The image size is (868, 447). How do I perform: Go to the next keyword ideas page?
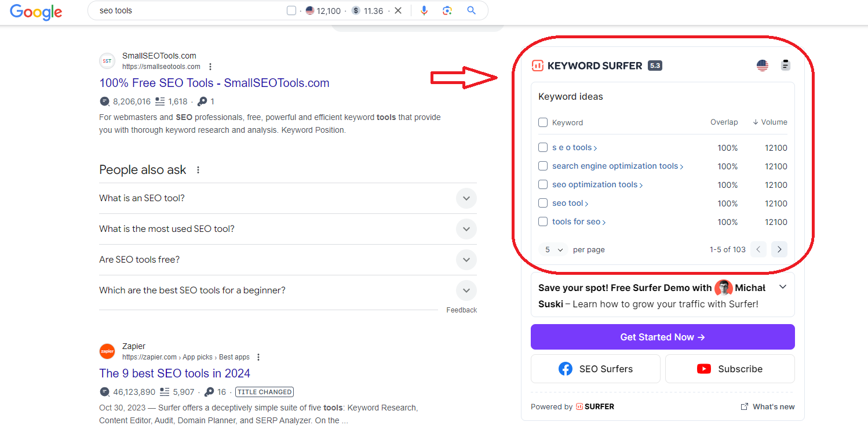pyautogui.click(x=779, y=249)
